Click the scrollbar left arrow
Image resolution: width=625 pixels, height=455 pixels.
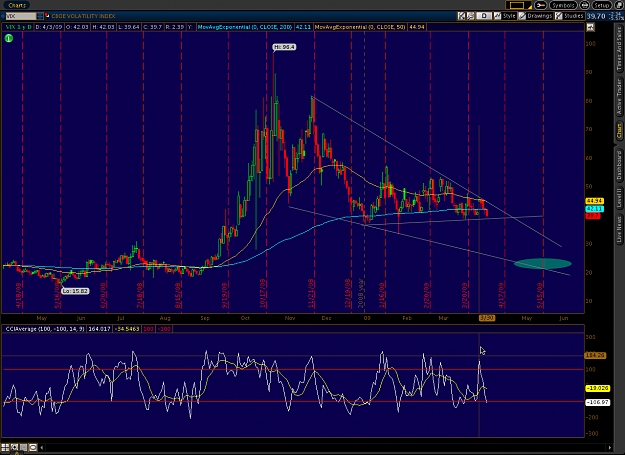click(x=42, y=447)
